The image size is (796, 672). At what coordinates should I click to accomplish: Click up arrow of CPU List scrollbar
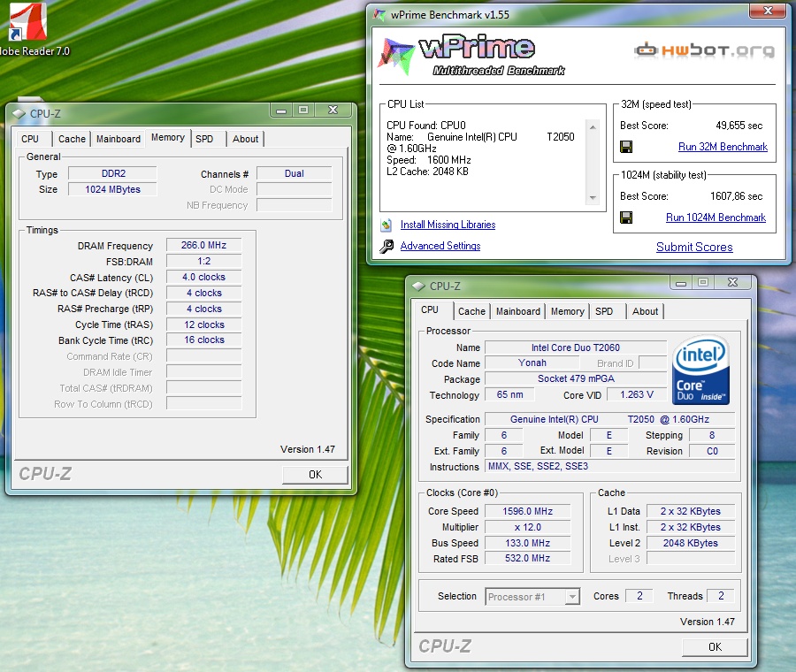point(593,127)
